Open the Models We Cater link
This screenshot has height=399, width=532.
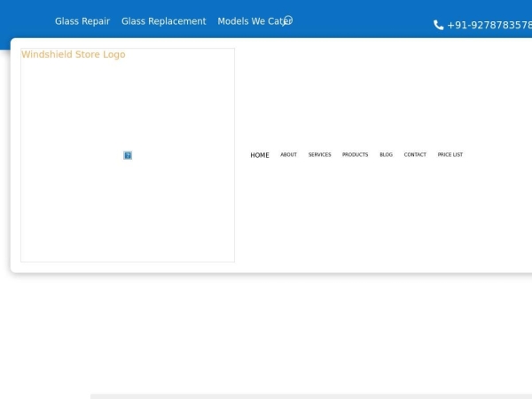click(x=248, y=21)
